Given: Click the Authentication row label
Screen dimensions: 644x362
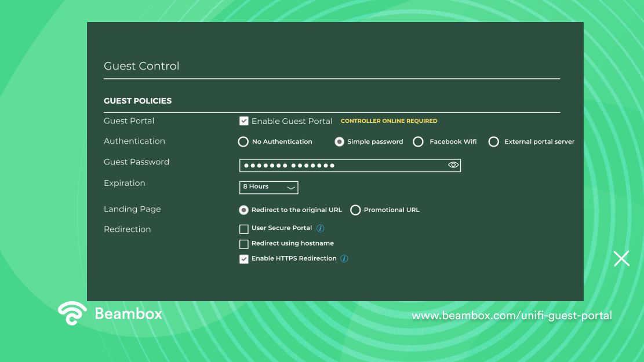Looking at the screenshot, I should pos(134,141).
